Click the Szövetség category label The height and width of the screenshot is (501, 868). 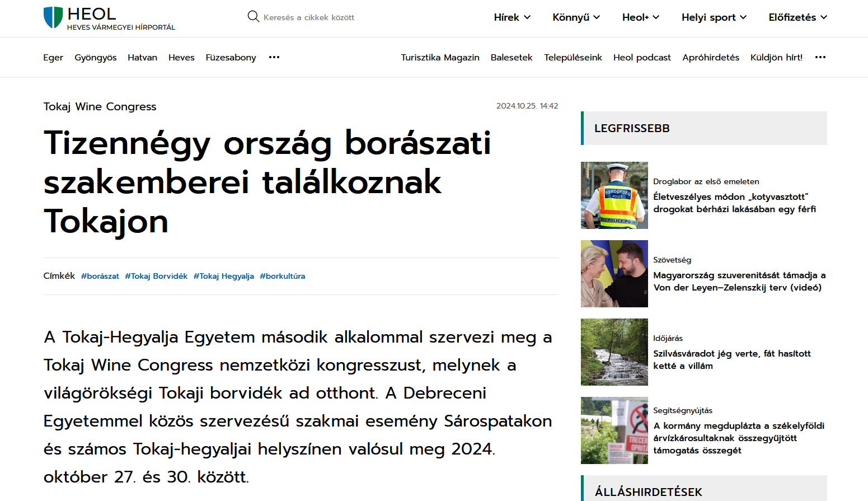(x=672, y=260)
